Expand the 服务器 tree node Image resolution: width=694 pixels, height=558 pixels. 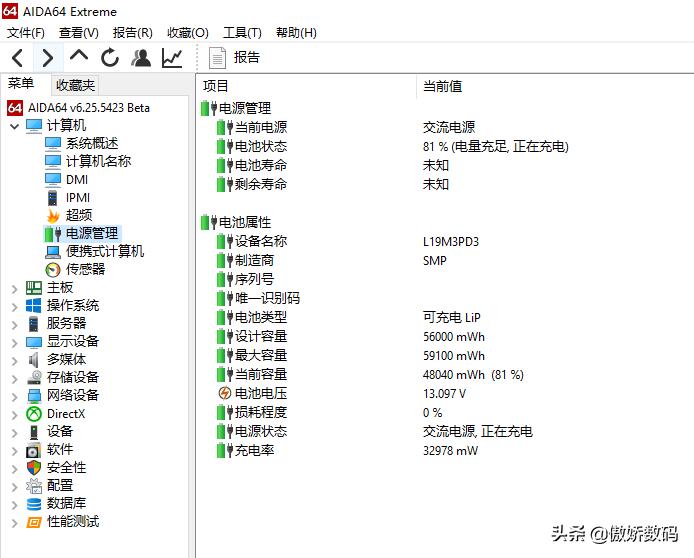point(15,325)
